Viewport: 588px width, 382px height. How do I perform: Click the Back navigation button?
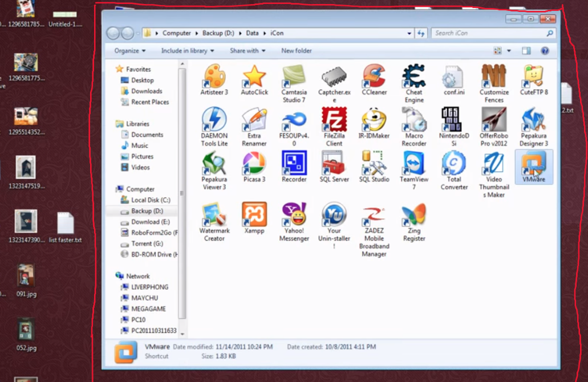113,33
